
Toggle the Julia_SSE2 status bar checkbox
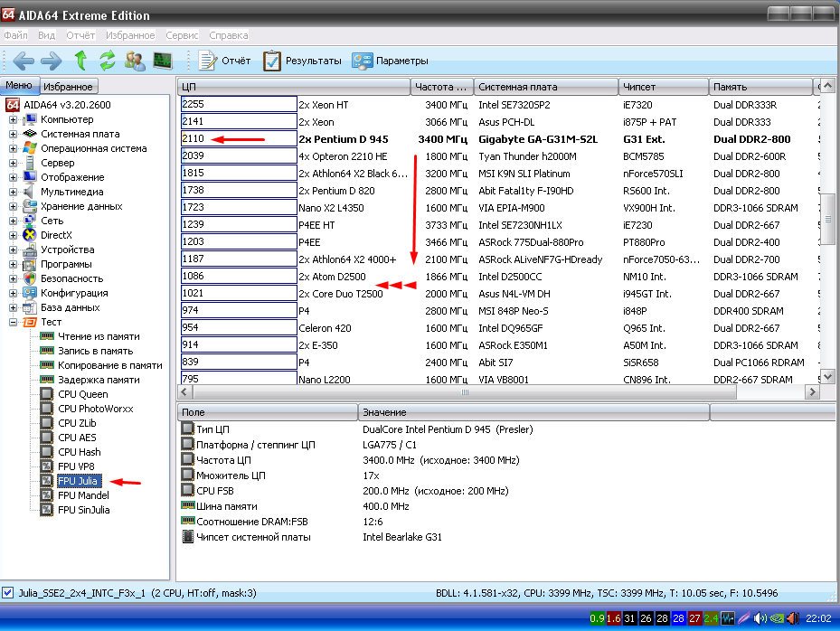[x=7, y=593]
